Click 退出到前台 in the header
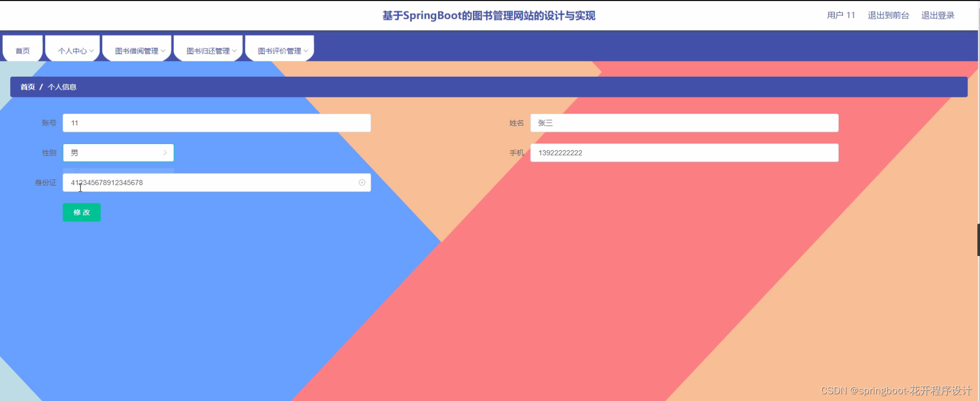The height and width of the screenshot is (401, 980). [x=888, y=15]
